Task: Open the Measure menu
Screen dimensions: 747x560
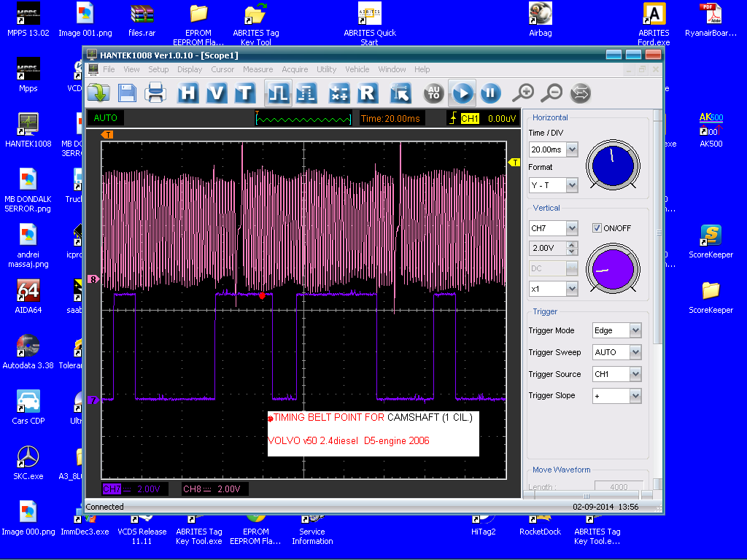Action: [258, 69]
